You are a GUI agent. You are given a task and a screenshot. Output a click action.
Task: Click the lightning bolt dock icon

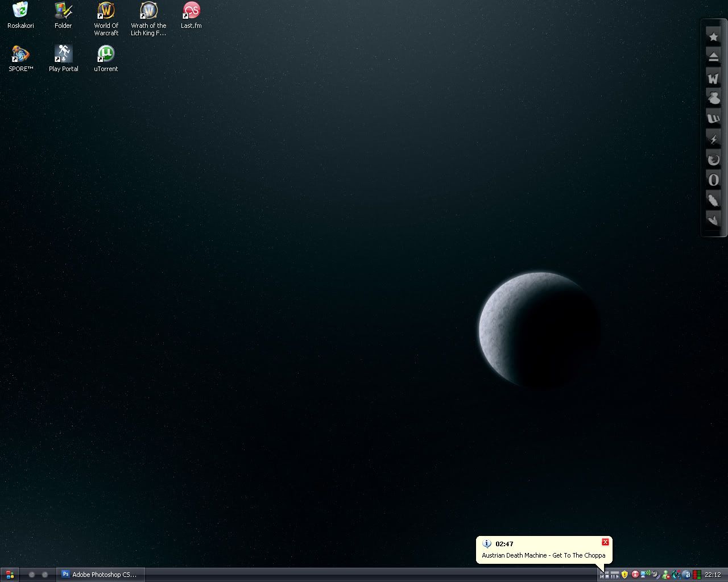click(x=713, y=139)
